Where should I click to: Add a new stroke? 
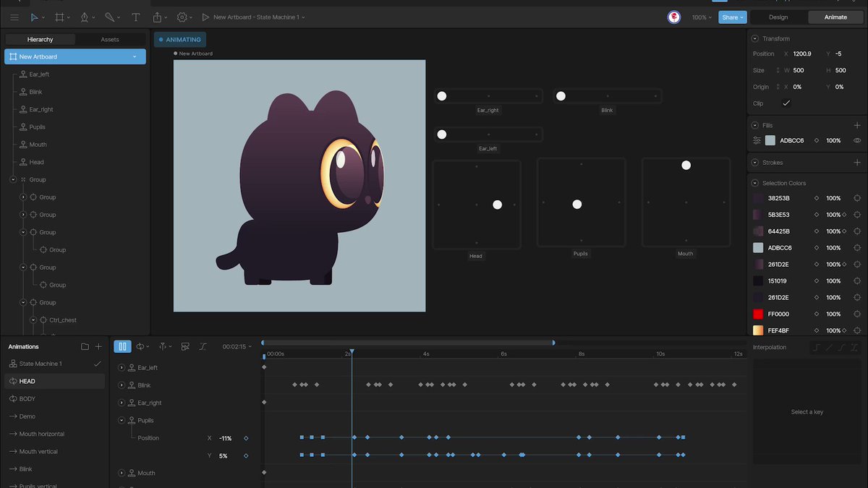tap(857, 163)
